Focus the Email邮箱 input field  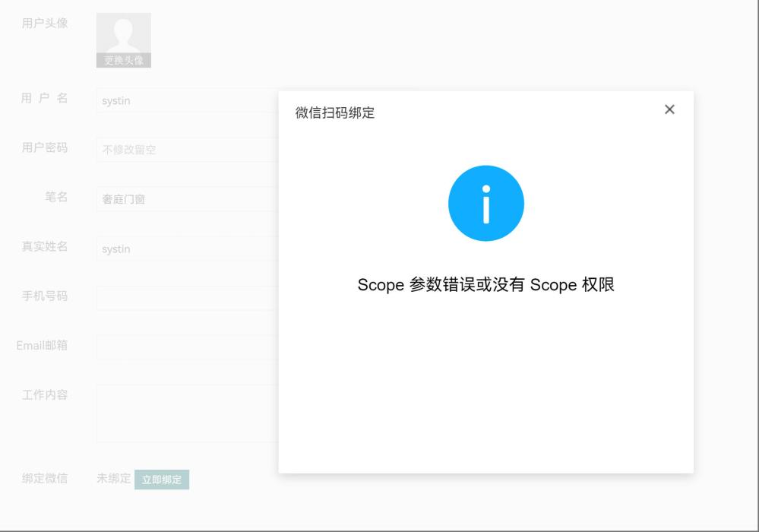(188, 347)
